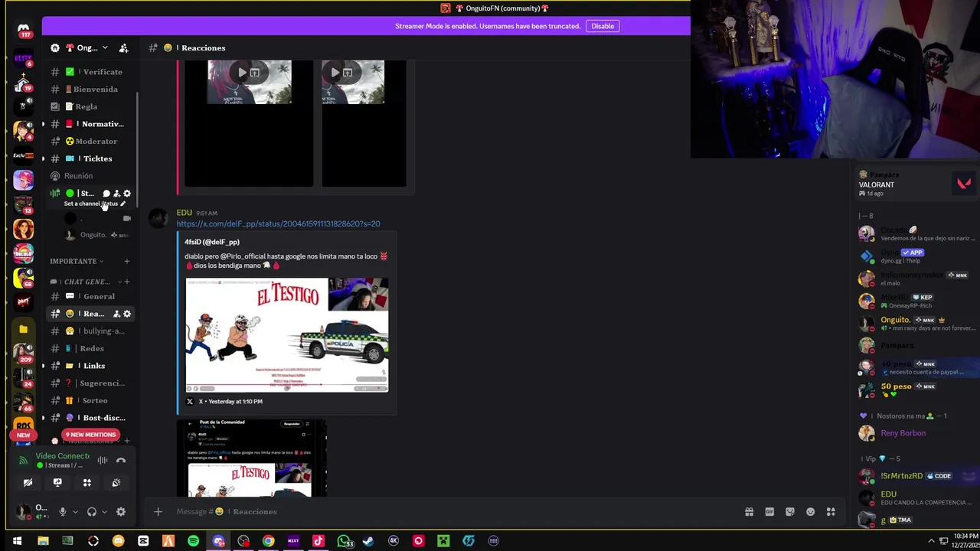Play the left embedded video
Image resolution: width=980 pixels, height=551 pixels.
click(x=243, y=73)
